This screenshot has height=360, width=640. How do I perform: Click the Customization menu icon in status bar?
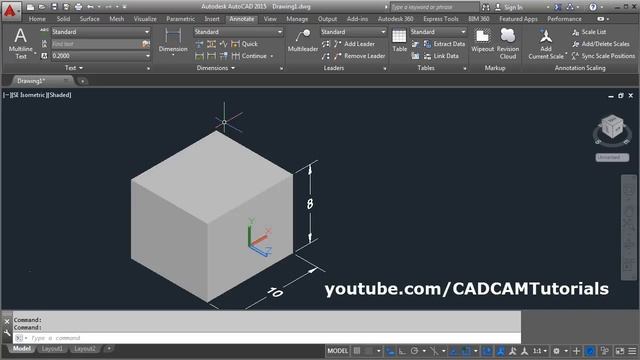click(x=632, y=351)
